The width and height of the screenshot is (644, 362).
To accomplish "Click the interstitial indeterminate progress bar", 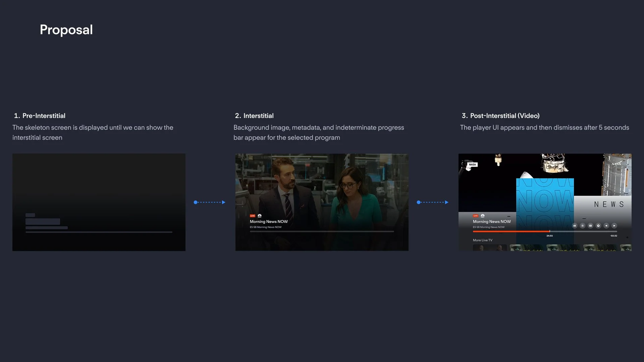I will tap(322, 231).
